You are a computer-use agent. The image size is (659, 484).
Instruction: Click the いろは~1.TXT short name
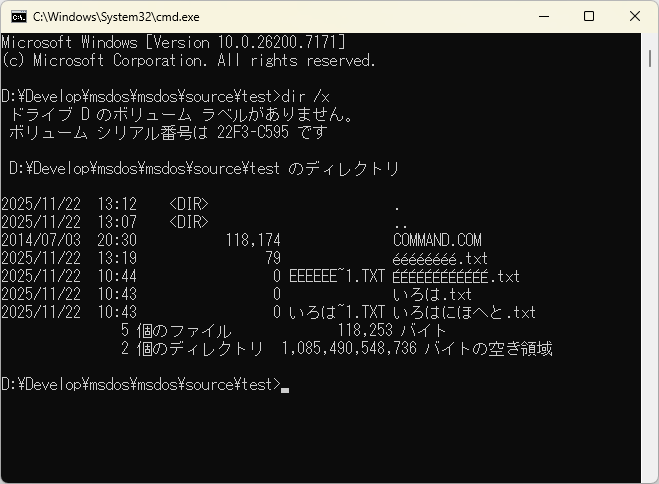pos(337,312)
